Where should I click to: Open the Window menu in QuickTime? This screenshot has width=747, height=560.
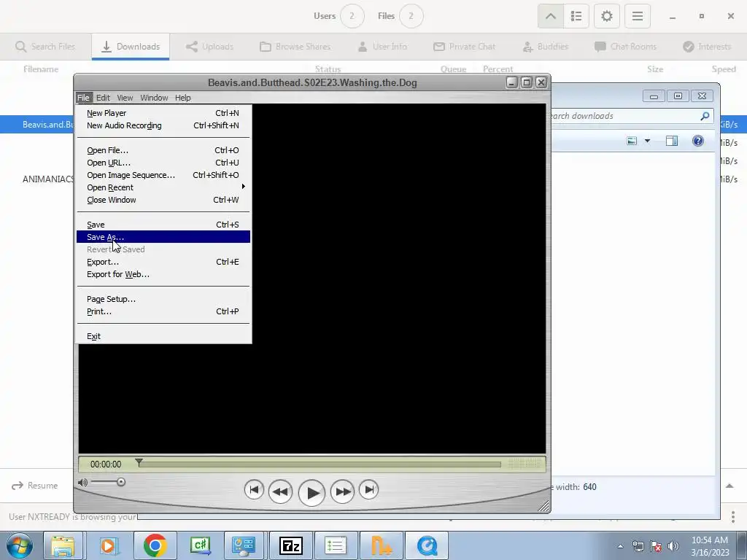[154, 98]
